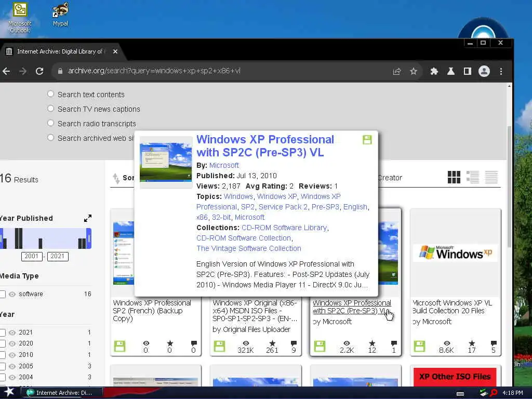Click the Year Published histogram bars
The height and width of the screenshot is (399, 532).
tap(45, 238)
